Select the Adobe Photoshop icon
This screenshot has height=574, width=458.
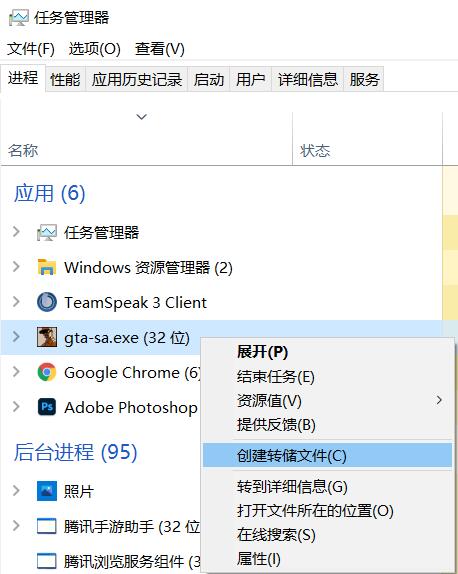pos(47,407)
